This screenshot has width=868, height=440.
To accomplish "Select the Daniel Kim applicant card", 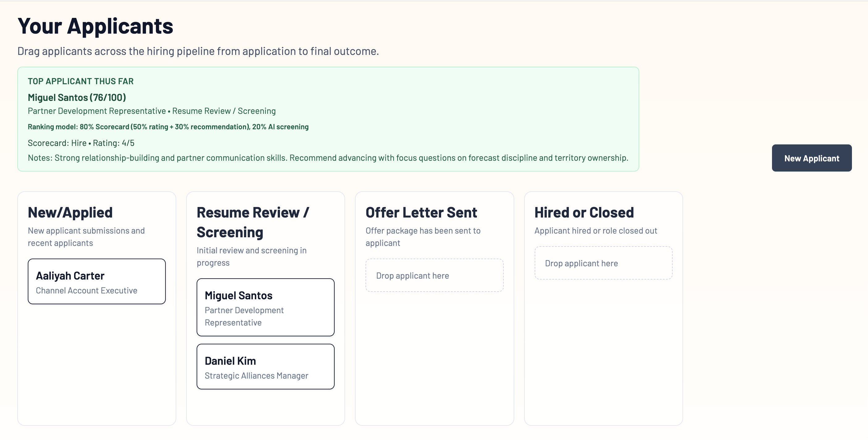I will (x=265, y=366).
